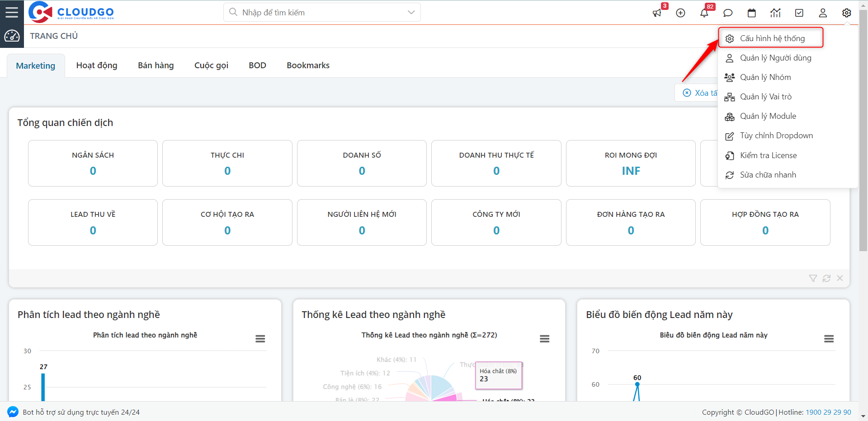Select Cấu hình hệ thống menu item

(772, 38)
